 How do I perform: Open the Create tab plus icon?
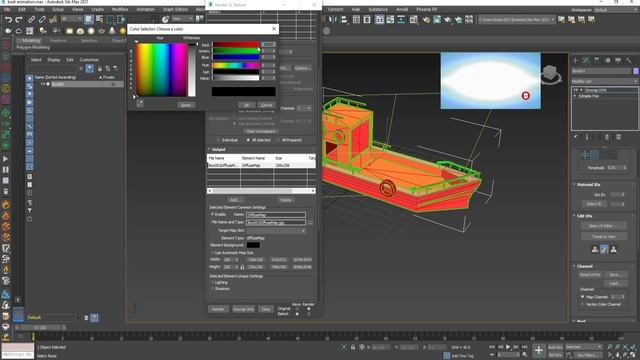point(576,60)
